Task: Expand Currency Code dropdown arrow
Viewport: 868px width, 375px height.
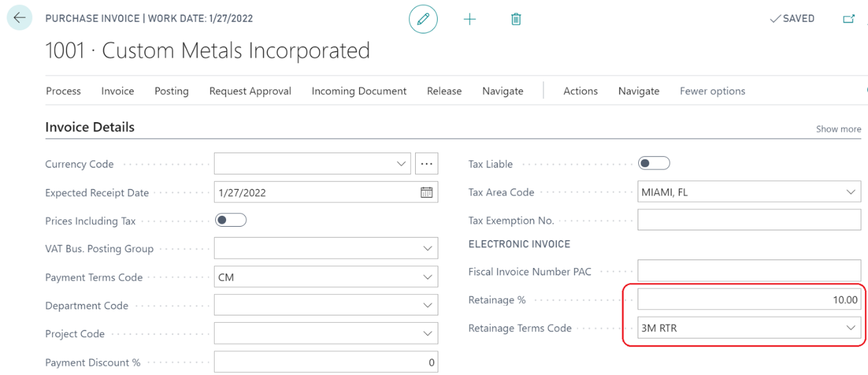Action: point(401,164)
